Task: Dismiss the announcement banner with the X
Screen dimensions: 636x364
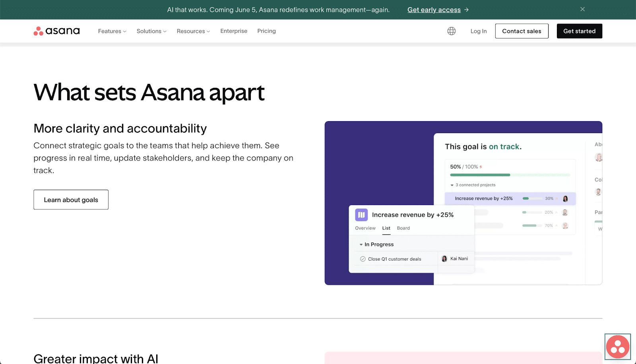Action: (x=582, y=9)
